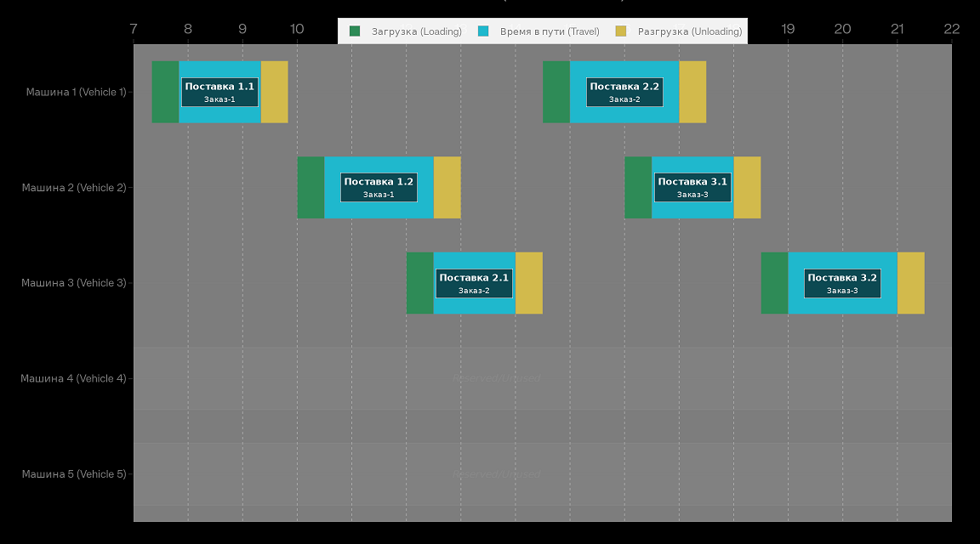This screenshot has height=544, width=980.
Task: Select the 'Поставка 2.1' delivery label
Action: tap(474, 283)
